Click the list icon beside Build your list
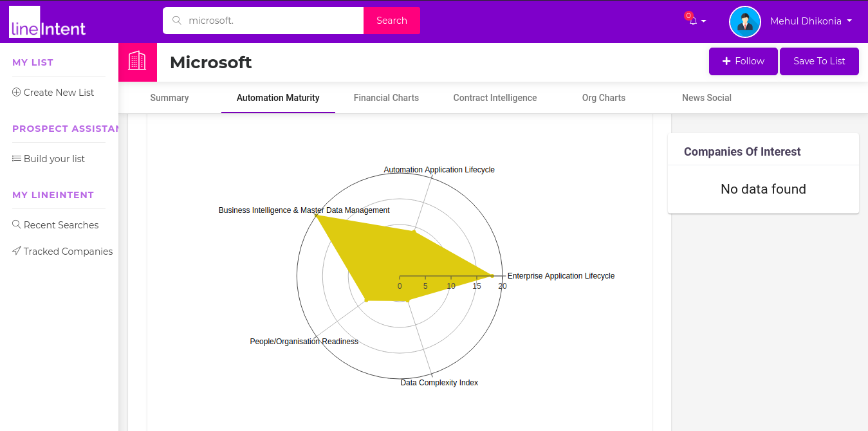Viewport: 868px width, 431px height. 17,158
